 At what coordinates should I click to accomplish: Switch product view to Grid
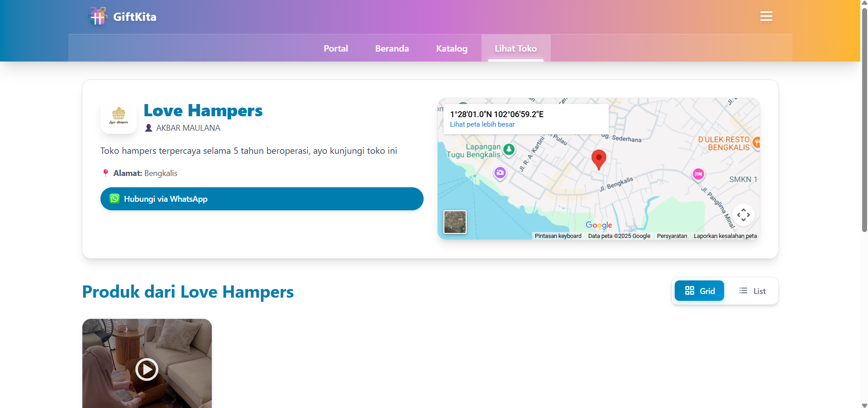coord(699,291)
